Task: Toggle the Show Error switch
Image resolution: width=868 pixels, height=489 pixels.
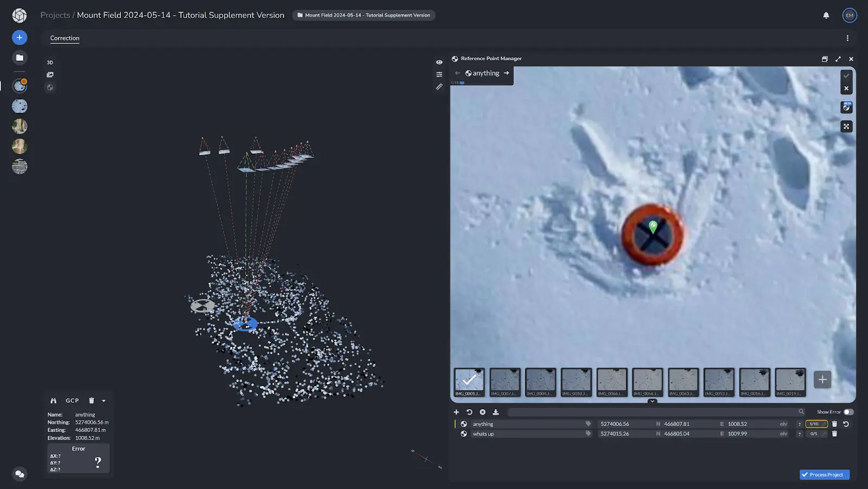Action: coord(848,412)
